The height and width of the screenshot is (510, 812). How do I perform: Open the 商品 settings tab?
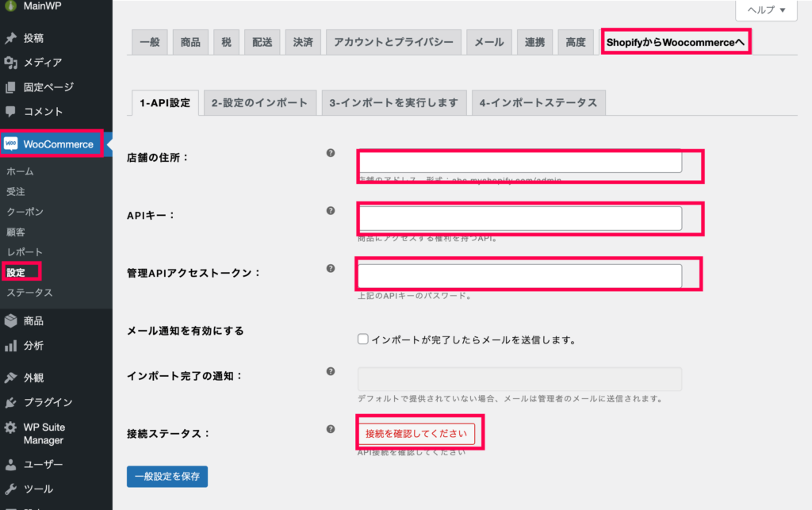point(190,42)
